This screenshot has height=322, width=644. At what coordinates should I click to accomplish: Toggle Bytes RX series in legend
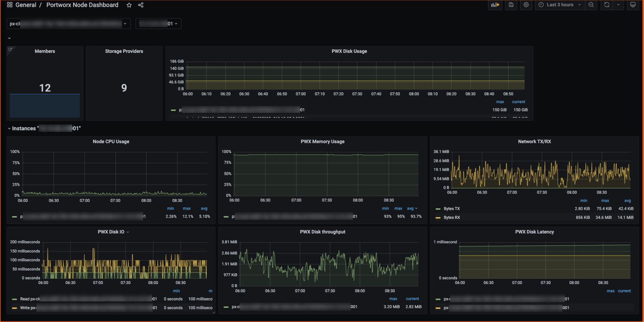(x=452, y=217)
